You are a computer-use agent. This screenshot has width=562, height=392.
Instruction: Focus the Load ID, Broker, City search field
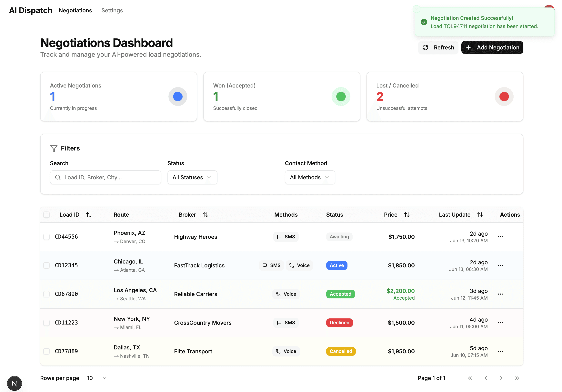[x=105, y=177]
